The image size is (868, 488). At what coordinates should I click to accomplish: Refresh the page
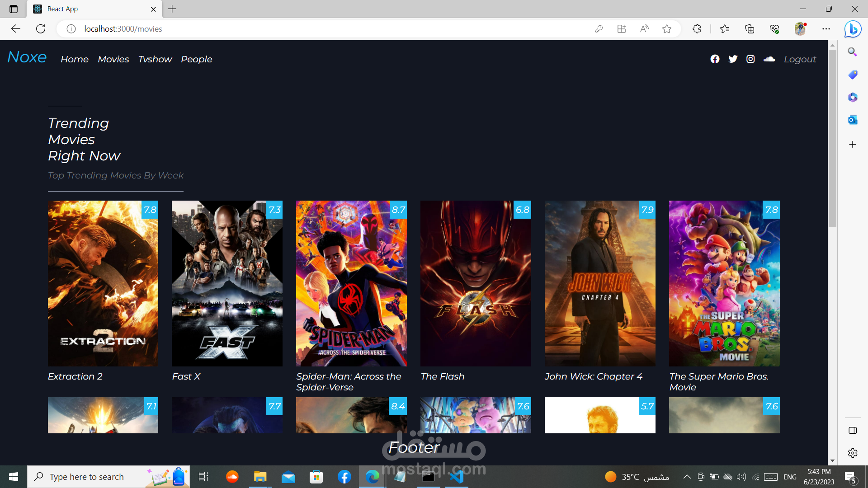pyautogui.click(x=41, y=29)
